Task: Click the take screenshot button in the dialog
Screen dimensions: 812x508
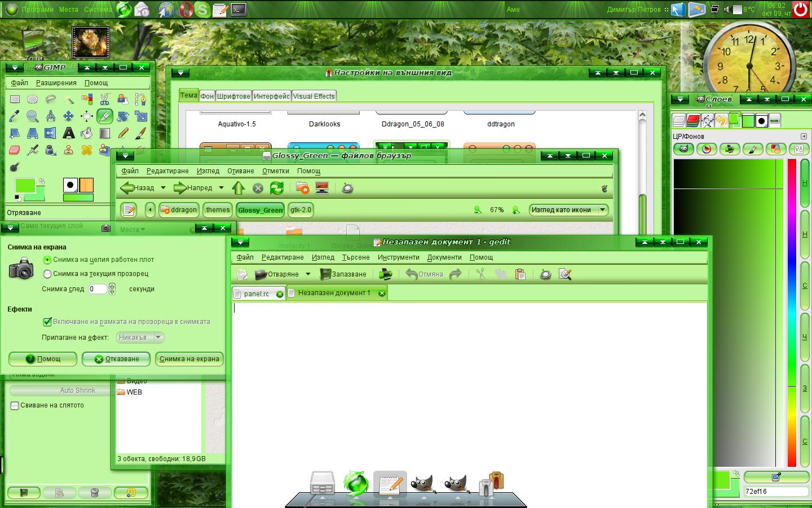Action: [x=189, y=359]
